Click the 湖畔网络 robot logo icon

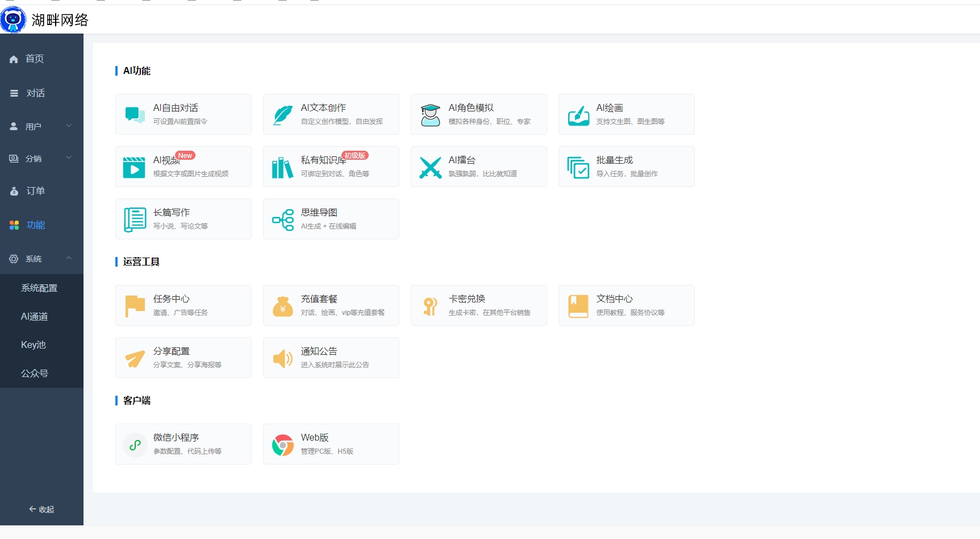click(x=13, y=20)
